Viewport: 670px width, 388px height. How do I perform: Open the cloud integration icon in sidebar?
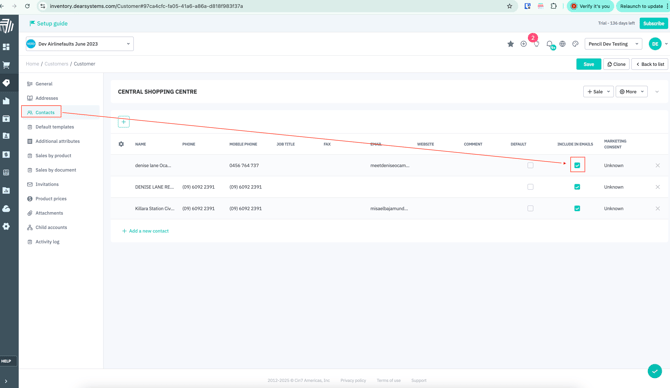pos(6,209)
